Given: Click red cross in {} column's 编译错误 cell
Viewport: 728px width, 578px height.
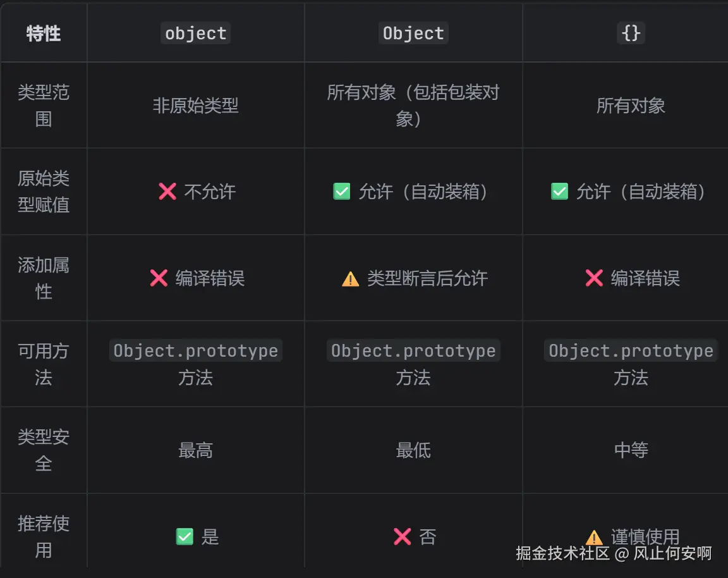Looking at the screenshot, I should pos(594,278).
